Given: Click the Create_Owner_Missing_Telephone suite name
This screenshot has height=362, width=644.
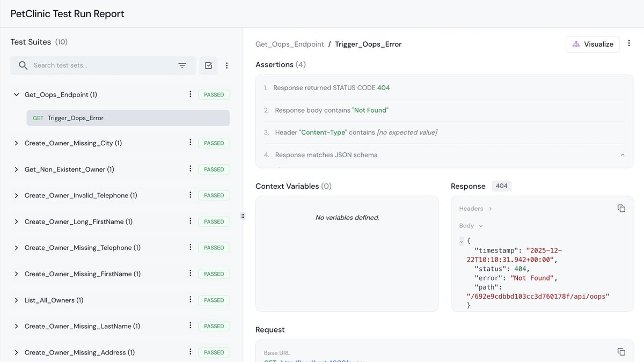Looking at the screenshot, I should pos(83,248).
